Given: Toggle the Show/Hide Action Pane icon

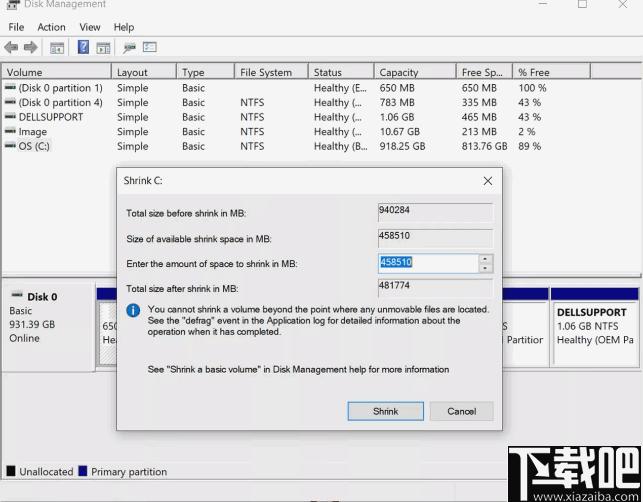Looking at the screenshot, I should (103, 48).
